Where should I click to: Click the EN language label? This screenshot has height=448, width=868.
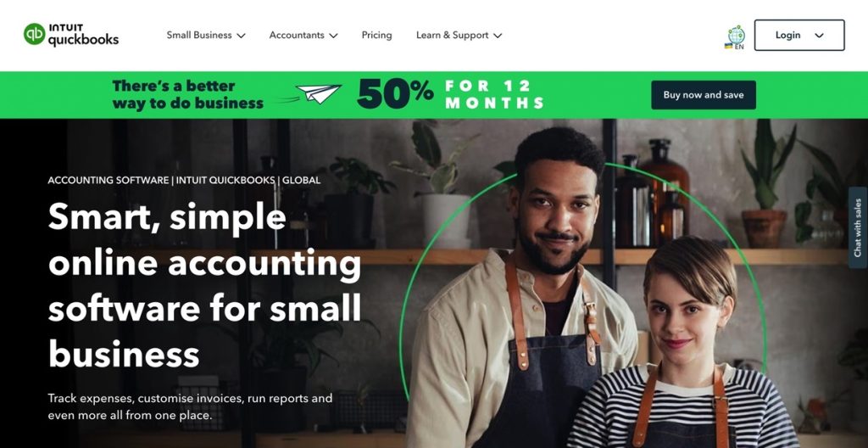[739, 48]
